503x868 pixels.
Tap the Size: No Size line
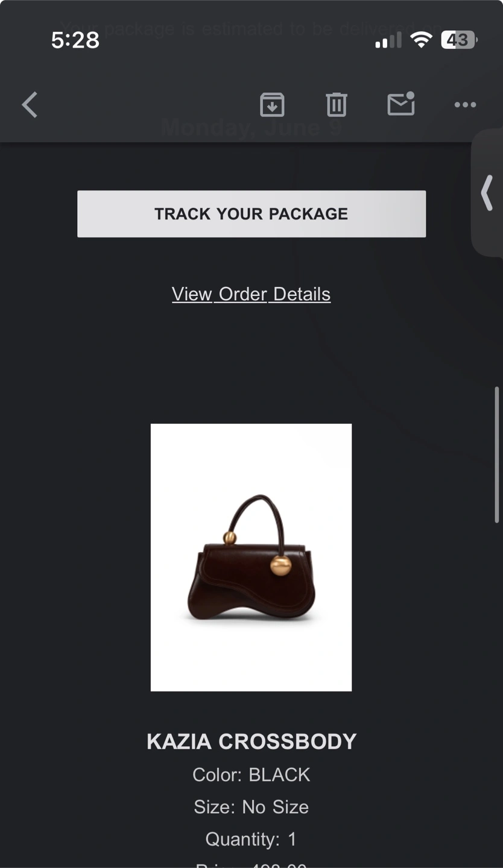click(251, 807)
